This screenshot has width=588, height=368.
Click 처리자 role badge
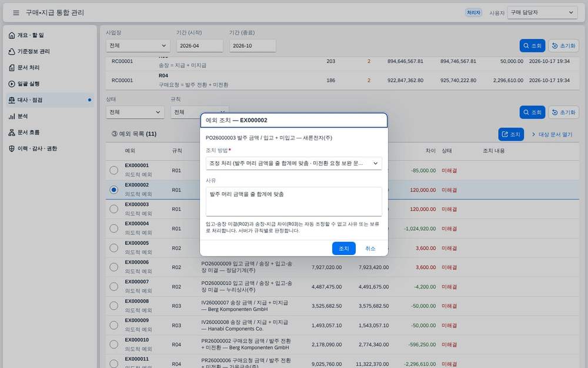coord(473,13)
